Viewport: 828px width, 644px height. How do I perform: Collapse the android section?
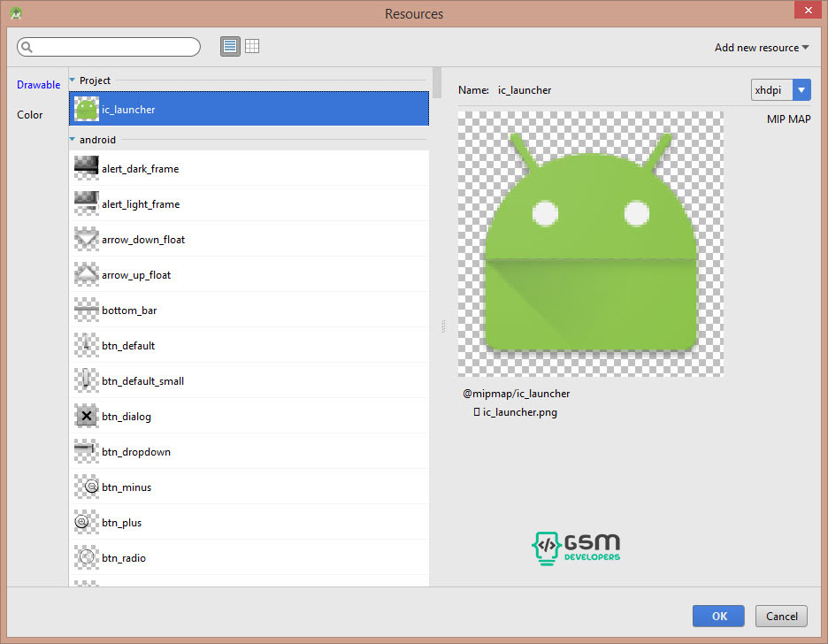click(x=73, y=140)
